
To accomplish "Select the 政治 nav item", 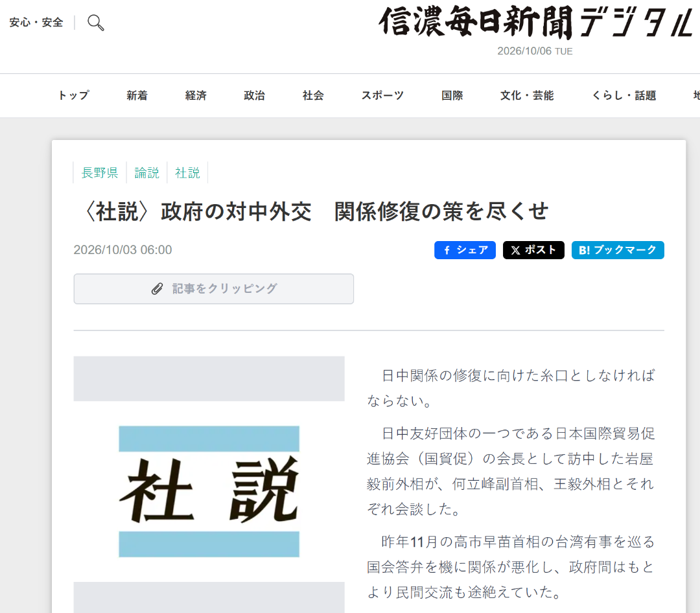I will point(255,95).
